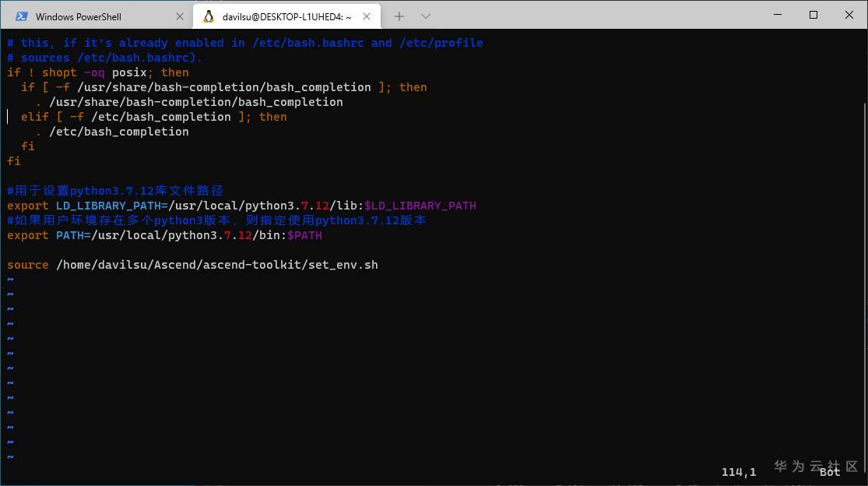Close the Windows PowerShell tab
Viewport: 868px width, 486px height.
180,16
